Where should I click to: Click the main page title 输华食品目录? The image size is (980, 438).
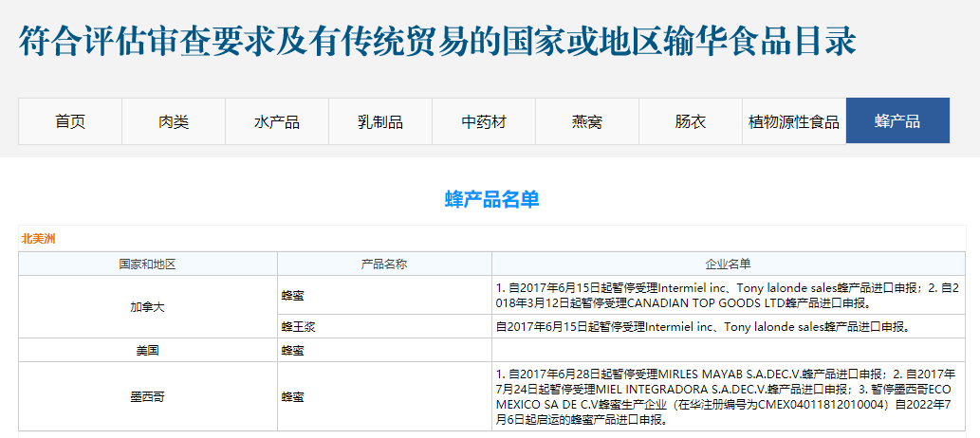coord(437,42)
